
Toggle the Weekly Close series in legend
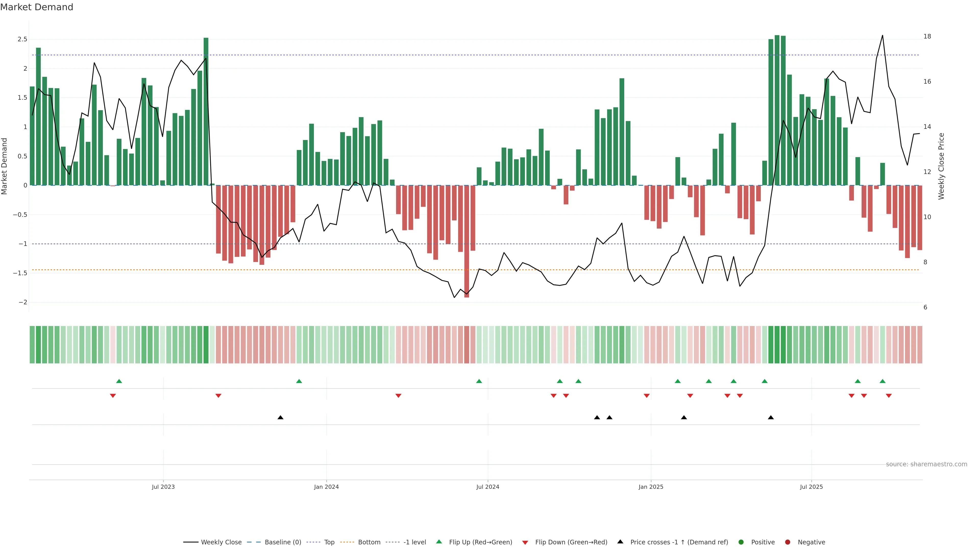(221, 542)
